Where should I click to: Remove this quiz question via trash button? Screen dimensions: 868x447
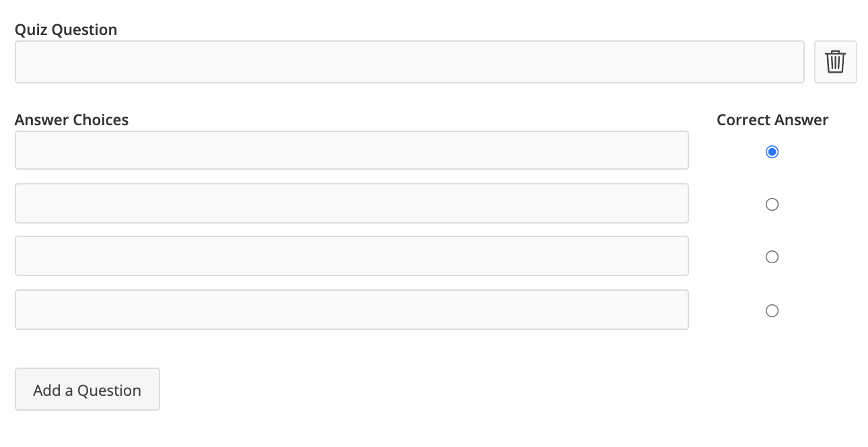(x=835, y=62)
